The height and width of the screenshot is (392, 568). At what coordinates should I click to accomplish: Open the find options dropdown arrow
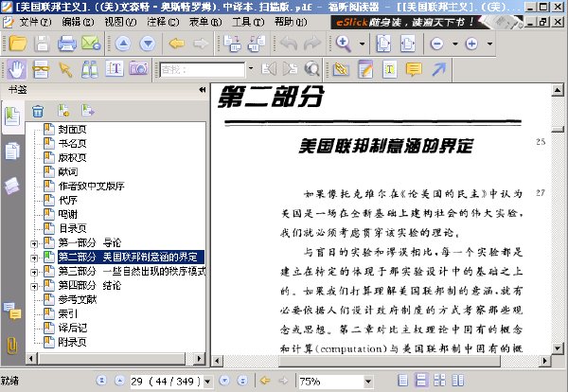251,68
